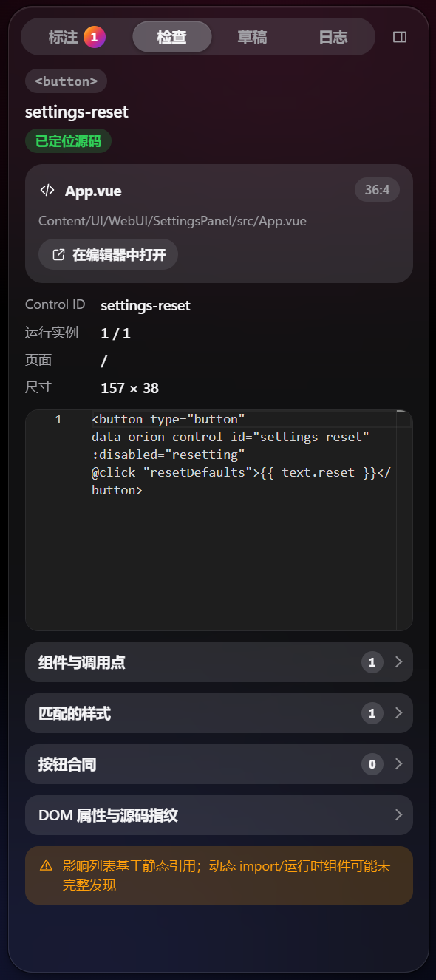Open the 日志 tab
This screenshot has height=980, width=436.
[x=333, y=37]
